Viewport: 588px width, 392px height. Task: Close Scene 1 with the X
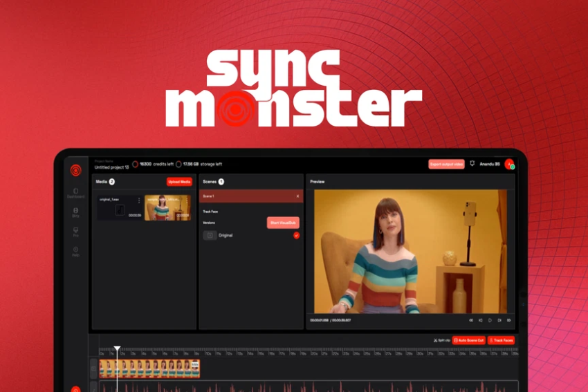(x=297, y=196)
